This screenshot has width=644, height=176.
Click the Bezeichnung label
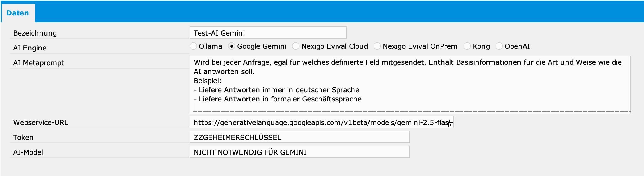tap(35, 33)
